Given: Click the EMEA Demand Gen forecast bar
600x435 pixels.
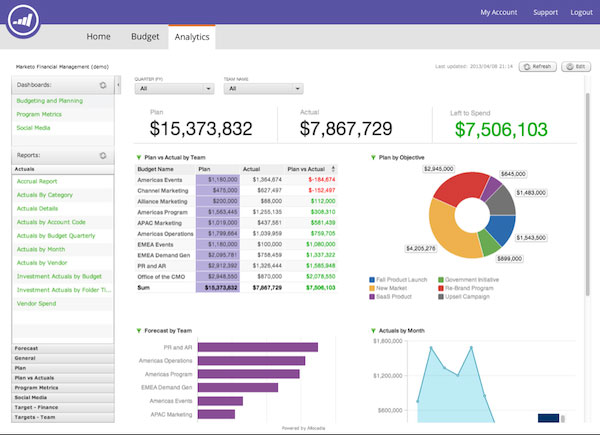Looking at the screenshot, I should tap(238, 388).
